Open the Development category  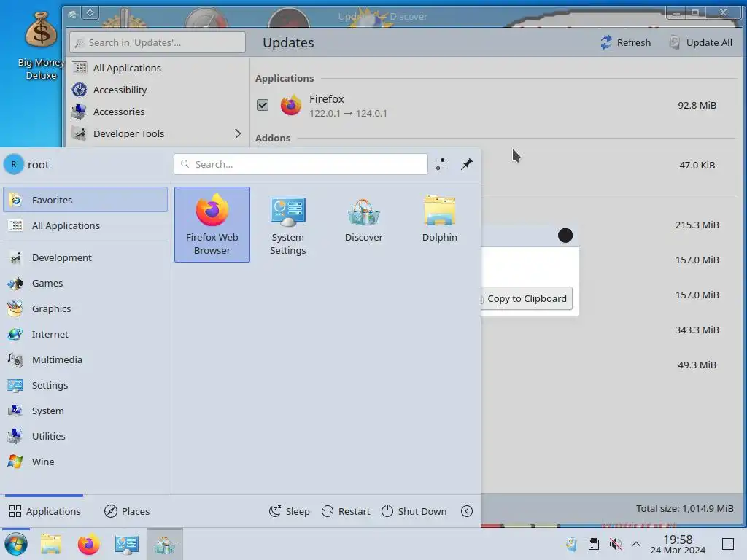pyautogui.click(x=85, y=257)
